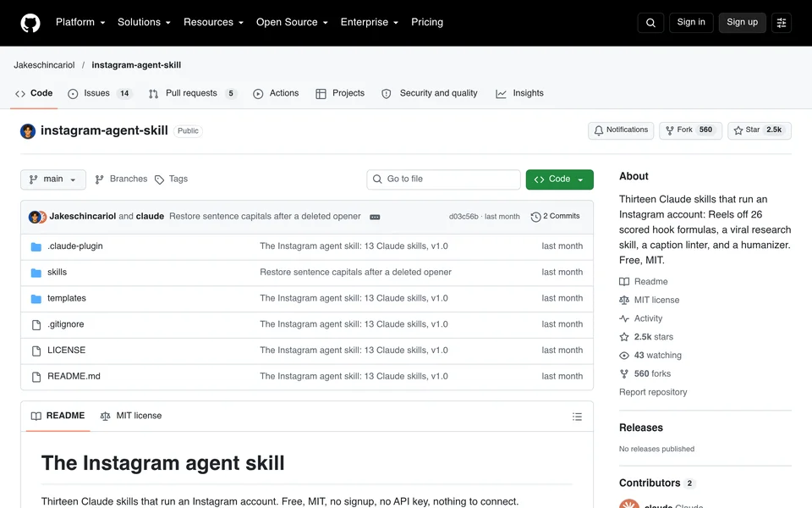
Task: Open MIT license link in About
Action: tap(650, 300)
